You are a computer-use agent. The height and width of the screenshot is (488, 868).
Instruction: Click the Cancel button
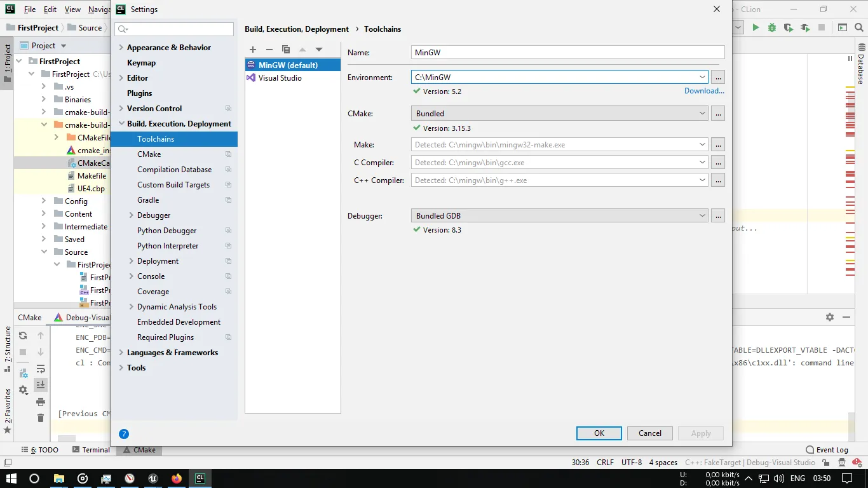coord(650,433)
